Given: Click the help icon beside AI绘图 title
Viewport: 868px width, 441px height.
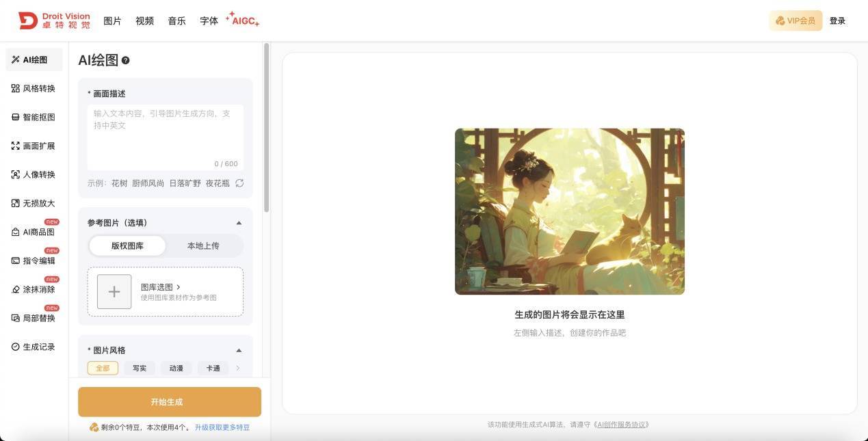Looking at the screenshot, I should click(126, 60).
